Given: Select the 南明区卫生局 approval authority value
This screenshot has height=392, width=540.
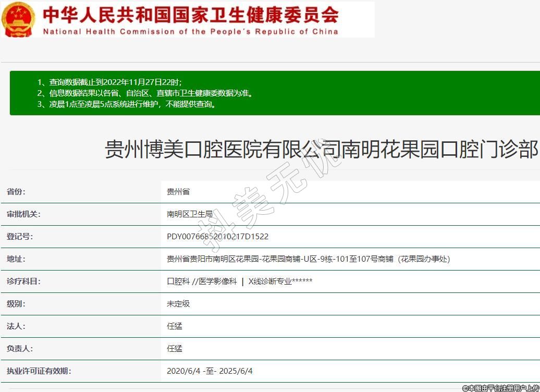Looking at the screenshot, I should click(x=189, y=214).
